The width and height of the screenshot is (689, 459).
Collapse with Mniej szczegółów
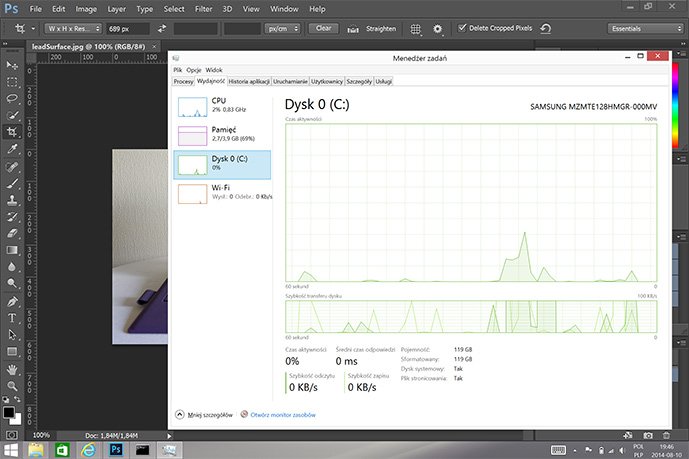pos(204,415)
